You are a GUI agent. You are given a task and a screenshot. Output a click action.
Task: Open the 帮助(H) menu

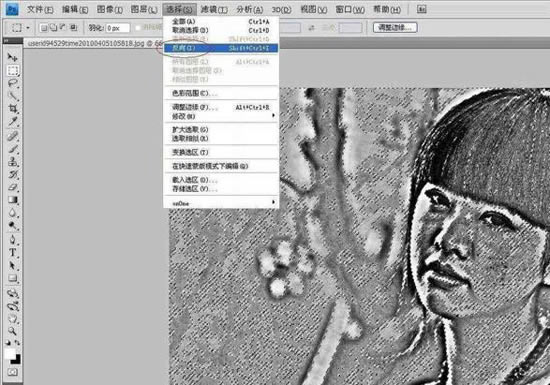[x=387, y=9]
